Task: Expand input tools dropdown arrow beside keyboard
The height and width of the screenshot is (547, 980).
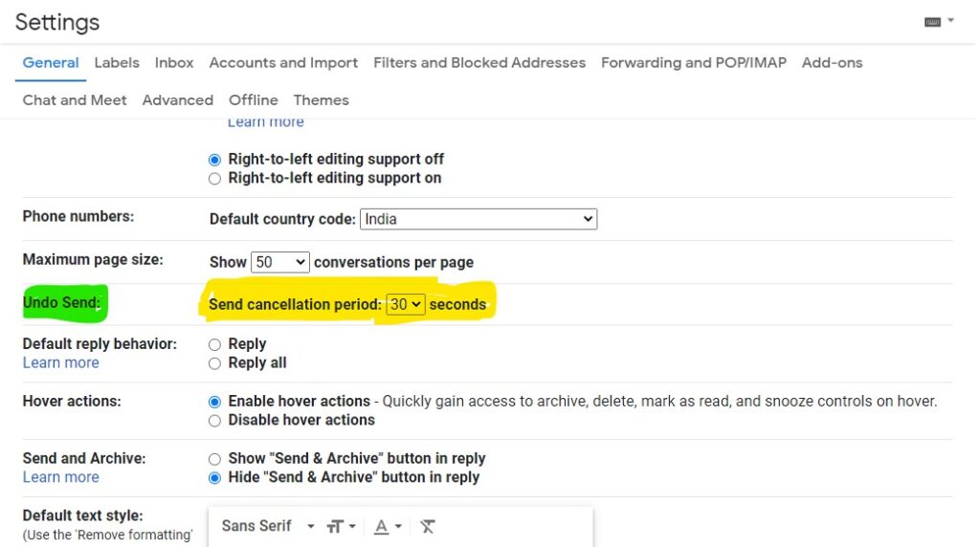Action: 950,21
